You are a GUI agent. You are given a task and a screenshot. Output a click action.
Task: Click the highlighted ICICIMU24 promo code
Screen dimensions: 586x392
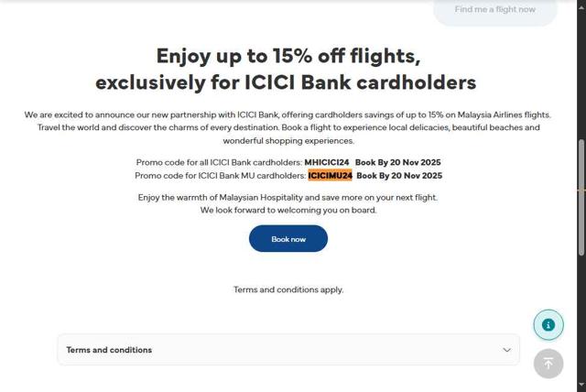point(330,175)
